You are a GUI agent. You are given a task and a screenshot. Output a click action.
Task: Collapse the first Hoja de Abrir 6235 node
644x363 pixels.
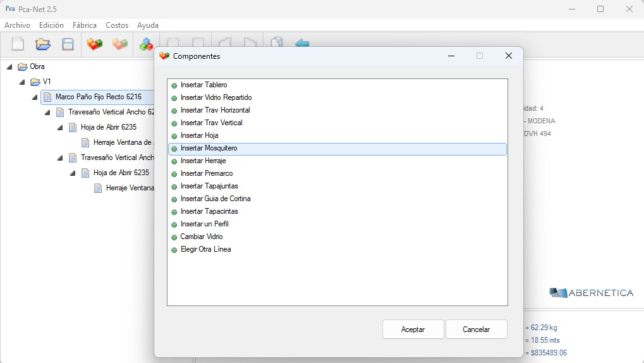[60, 128]
